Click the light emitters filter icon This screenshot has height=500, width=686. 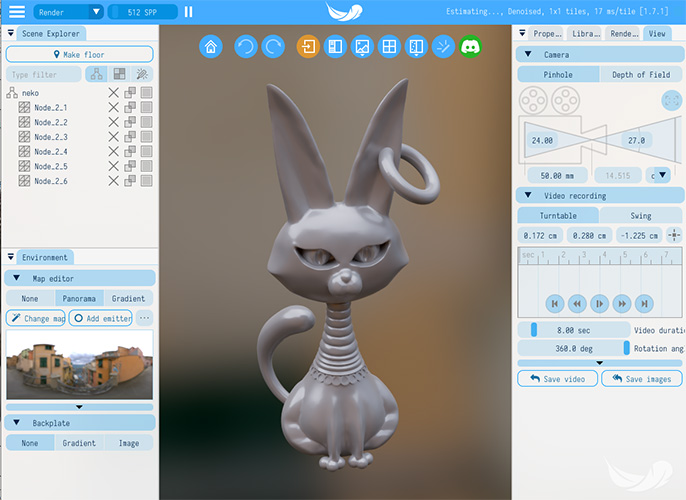pos(143,74)
